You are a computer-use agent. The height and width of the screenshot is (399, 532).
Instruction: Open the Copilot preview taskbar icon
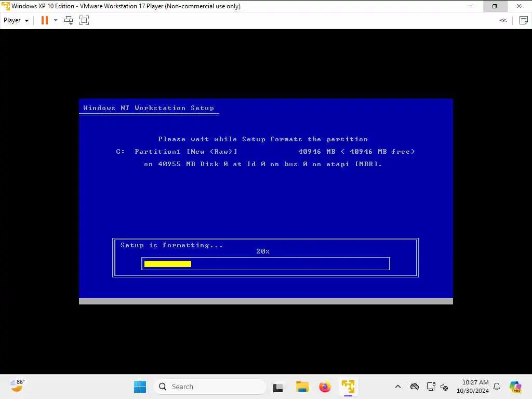[515, 387]
